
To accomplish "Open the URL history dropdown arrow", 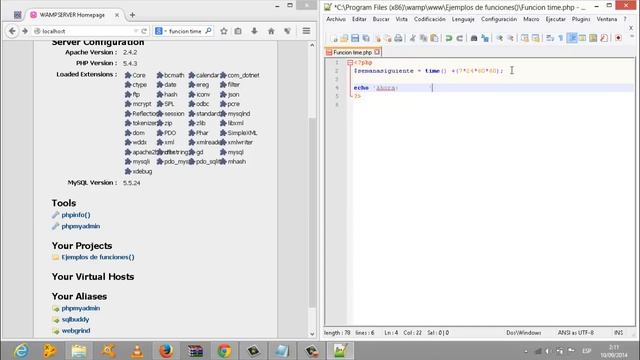I will pyautogui.click(x=136, y=31).
